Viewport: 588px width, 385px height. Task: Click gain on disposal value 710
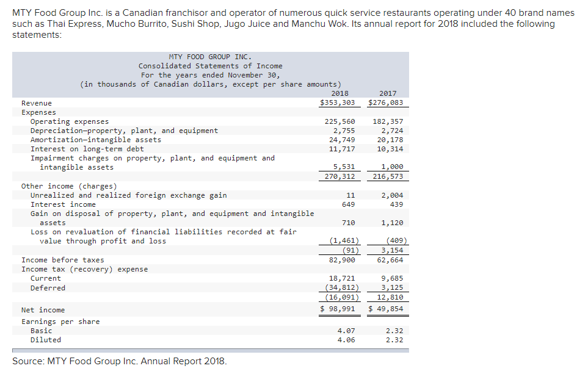click(x=349, y=223)
